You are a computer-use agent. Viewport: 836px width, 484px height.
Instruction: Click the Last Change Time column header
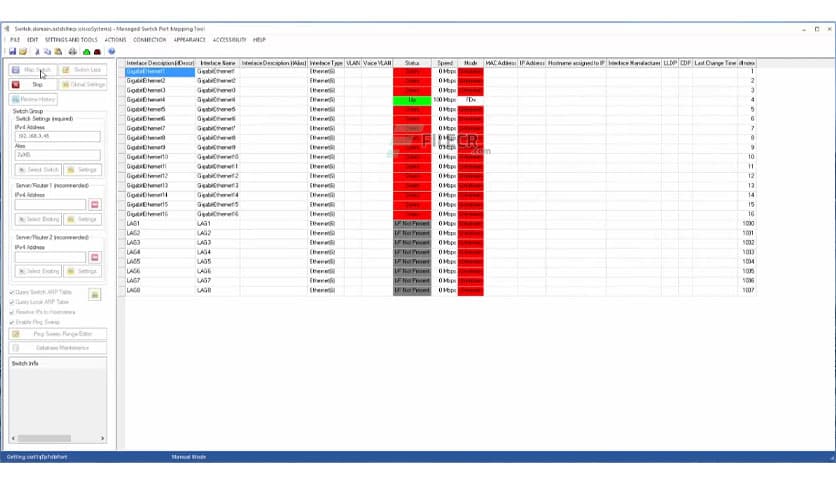[715, 63]
